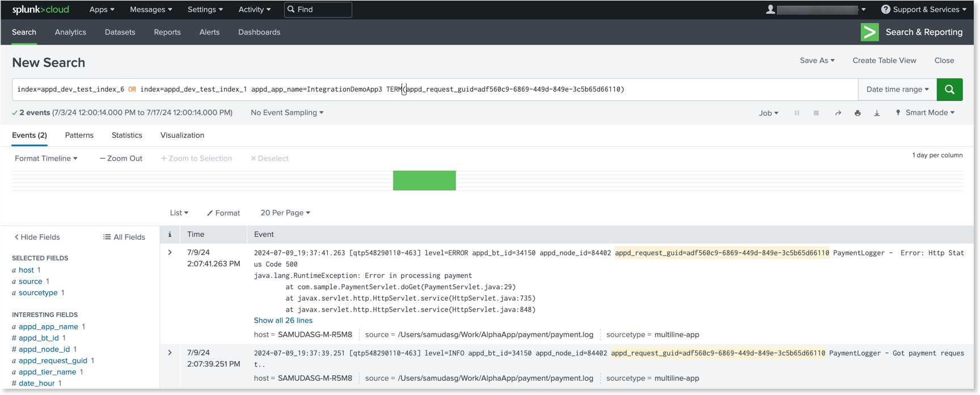This screenshot has height=395, width=980.
Task: Expand the 2:07:39.251 PM event row
Action: (x=170, y=353)
